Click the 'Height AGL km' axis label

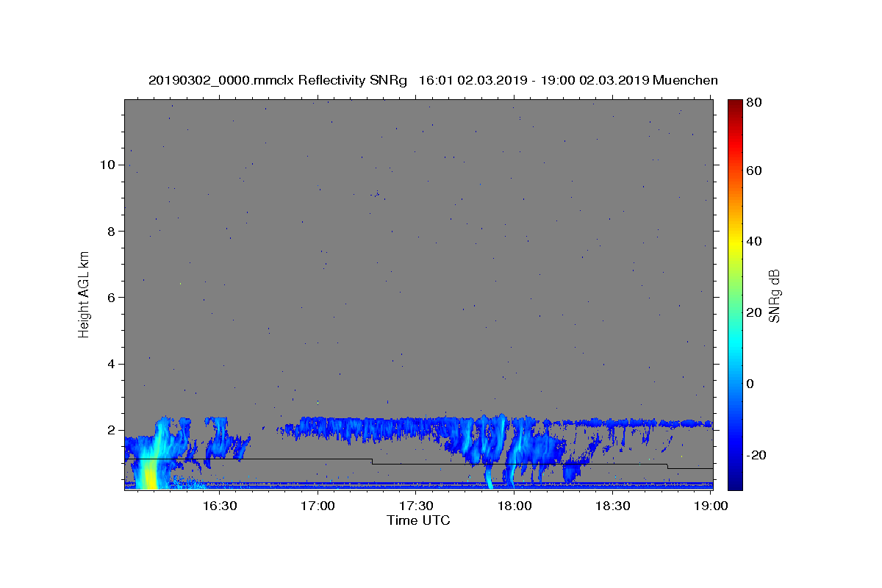coord(84,294)
